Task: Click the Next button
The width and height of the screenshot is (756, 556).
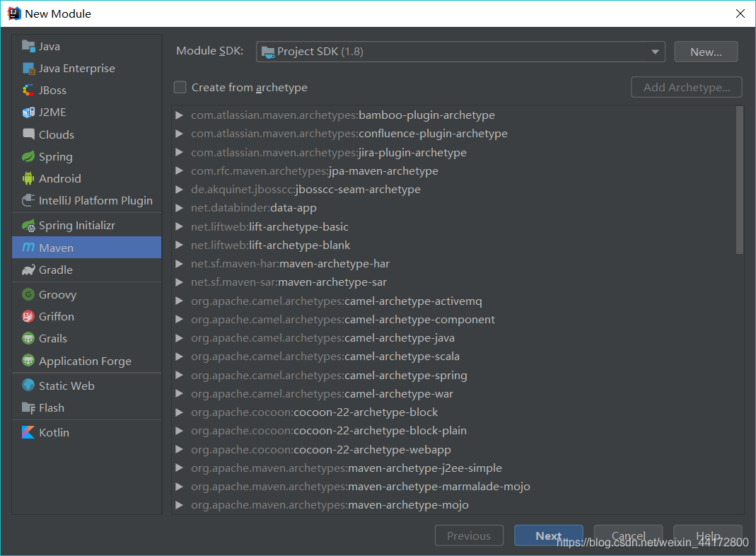Action: [549, 535]
